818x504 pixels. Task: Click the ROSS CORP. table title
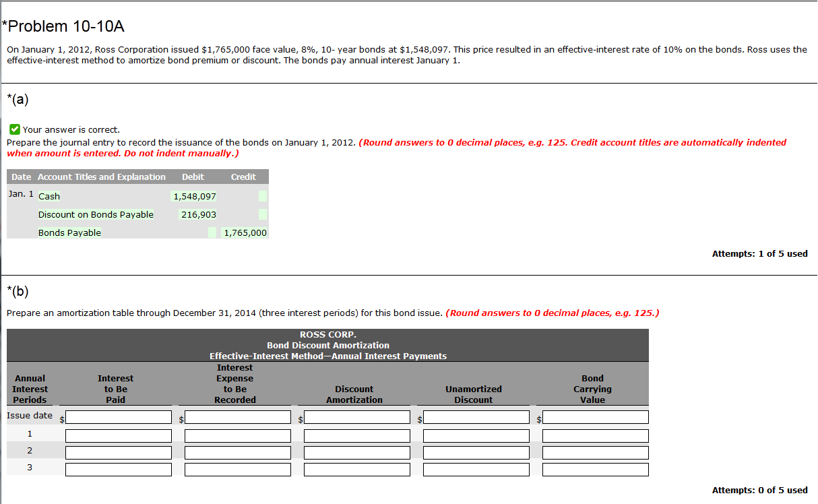(x=327, y=334)
